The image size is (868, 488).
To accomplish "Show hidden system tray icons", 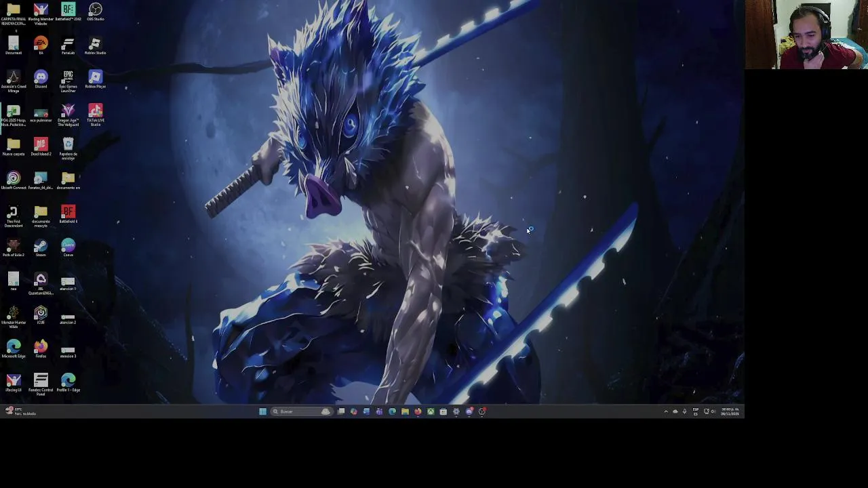I will [x=666, y=411].
